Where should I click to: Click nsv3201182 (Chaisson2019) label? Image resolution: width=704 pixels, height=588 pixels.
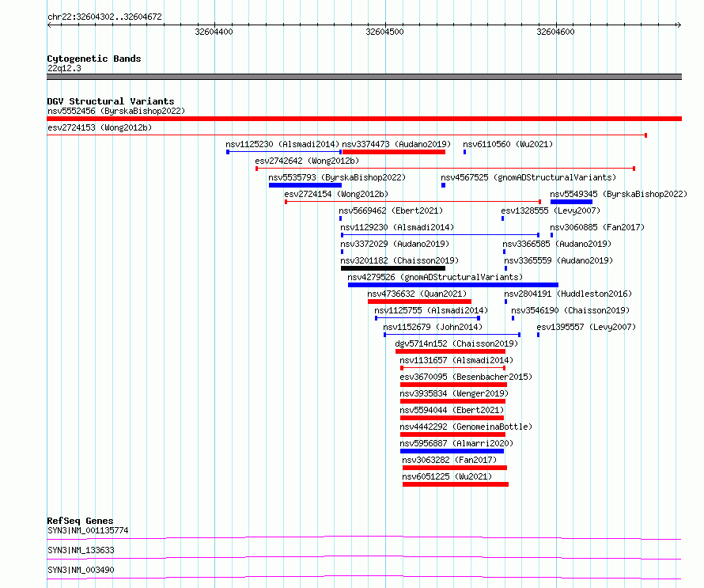(399, 260)
